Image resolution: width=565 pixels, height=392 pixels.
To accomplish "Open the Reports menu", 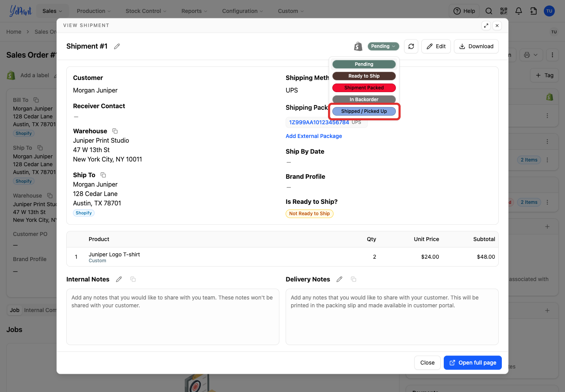I will click(x=194, y=11).
